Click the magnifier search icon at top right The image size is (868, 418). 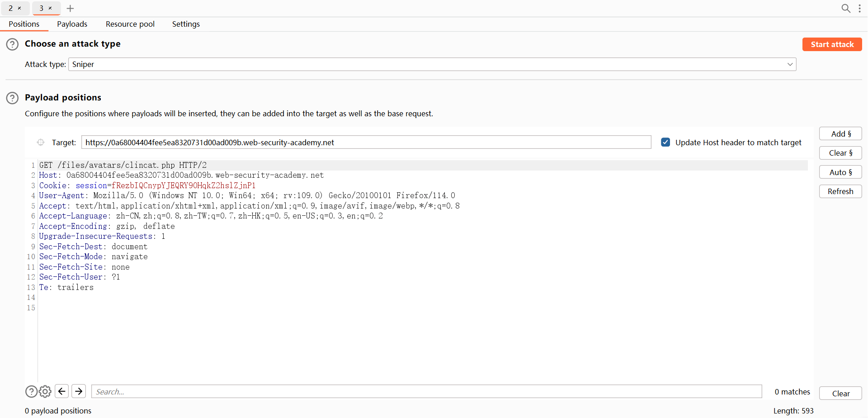coord(845,8)
